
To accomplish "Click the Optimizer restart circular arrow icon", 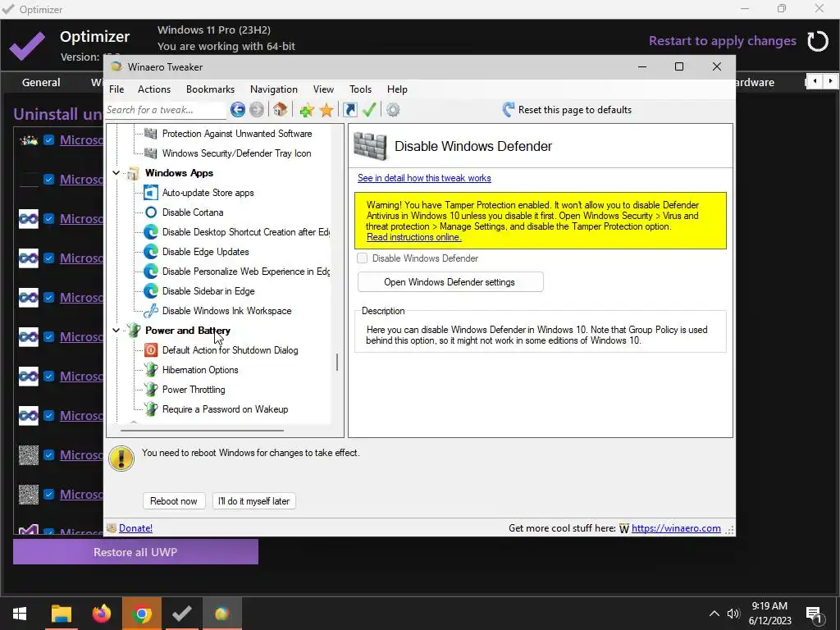I will pos(818,41).
